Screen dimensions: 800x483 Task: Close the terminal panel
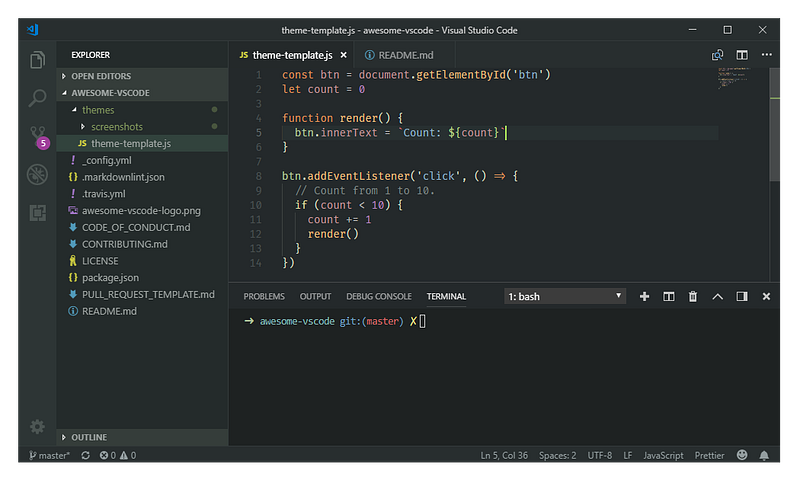[766, 296]
